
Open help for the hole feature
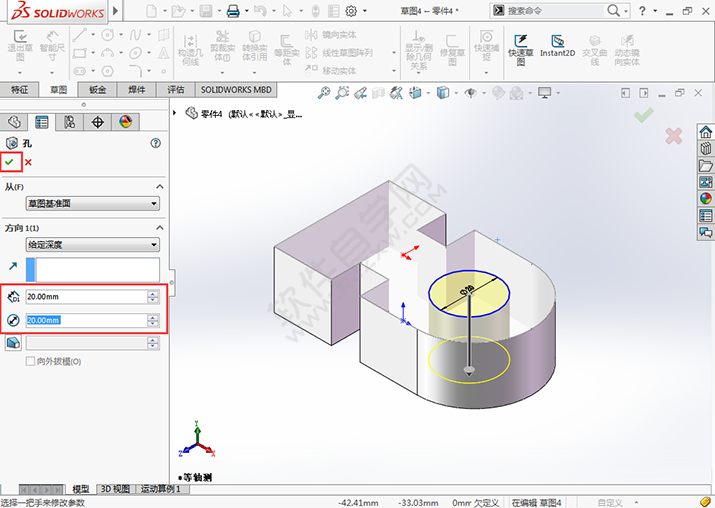click(x=155, y=143)
